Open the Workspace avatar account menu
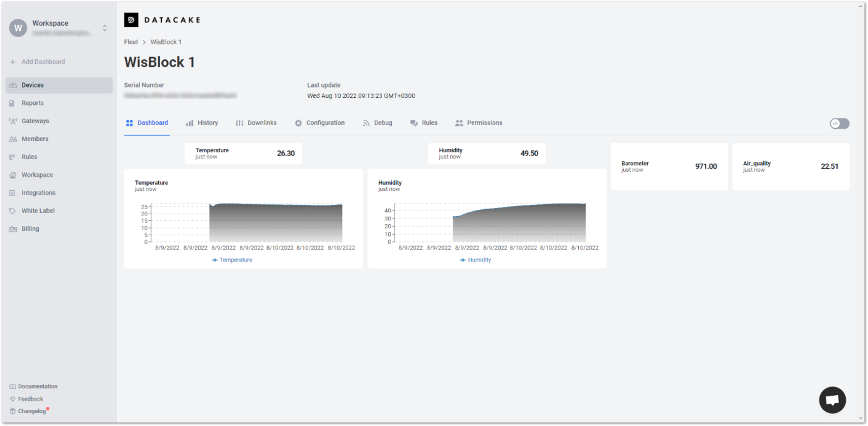The image size is (868, 426). tap(18, 28)
